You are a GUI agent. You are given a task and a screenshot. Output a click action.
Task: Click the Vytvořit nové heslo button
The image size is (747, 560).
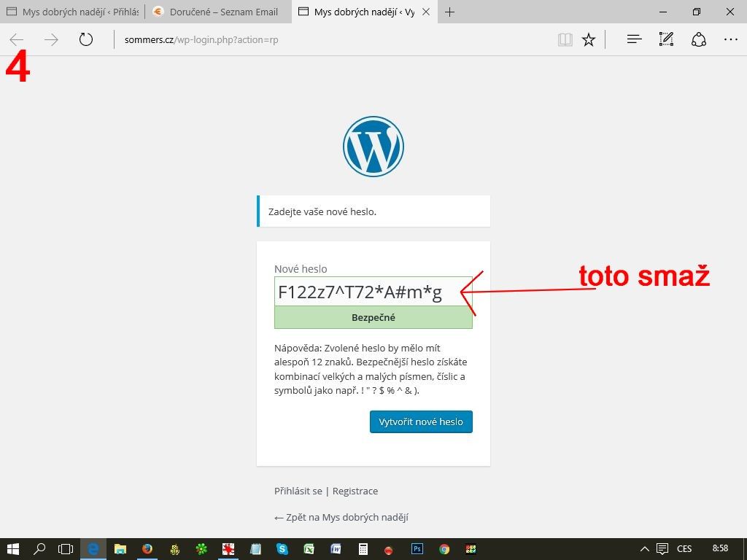click(x=421, y=422)
